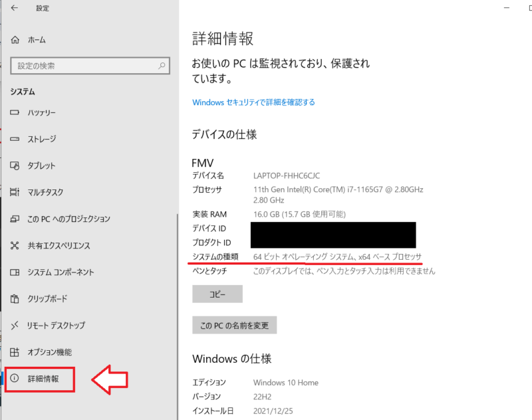
Task: Click the システム sidebar section header
Action: (23, 92)
